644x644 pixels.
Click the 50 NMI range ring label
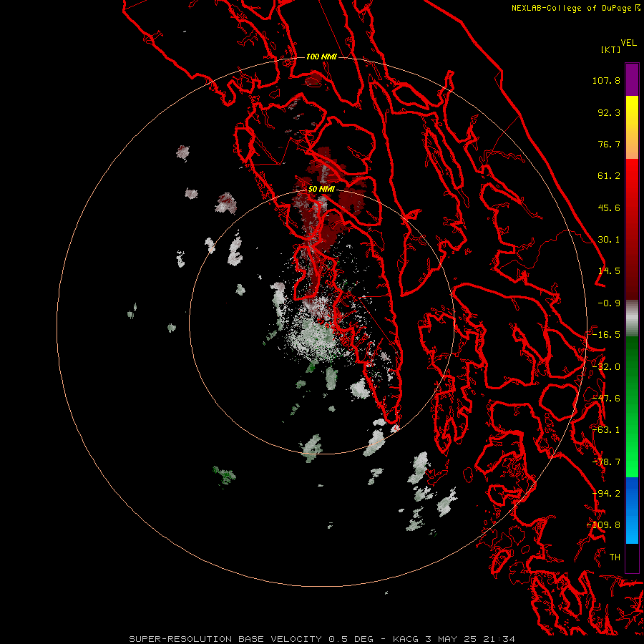[321, 190]
